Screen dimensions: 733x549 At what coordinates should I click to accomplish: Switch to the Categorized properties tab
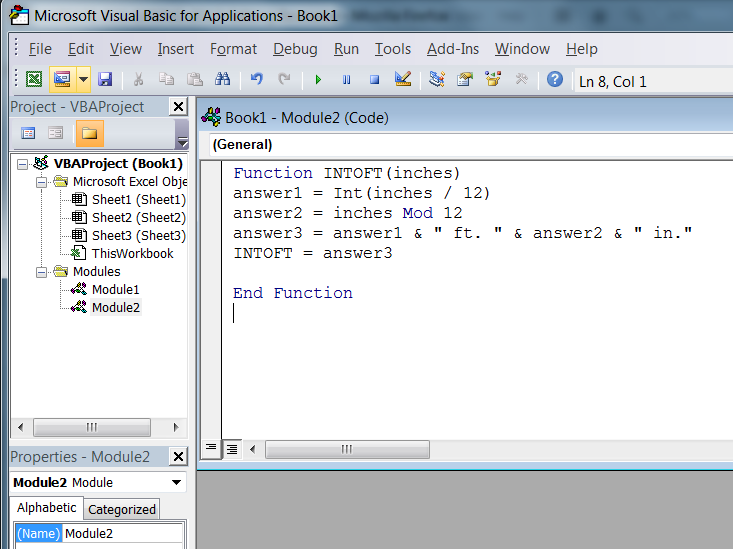(122, 509)
